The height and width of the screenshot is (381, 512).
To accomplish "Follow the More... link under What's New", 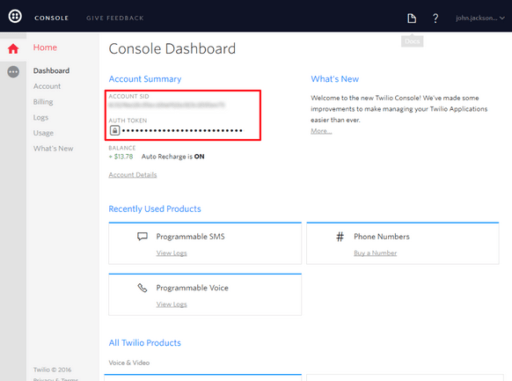I will point(321,131).
